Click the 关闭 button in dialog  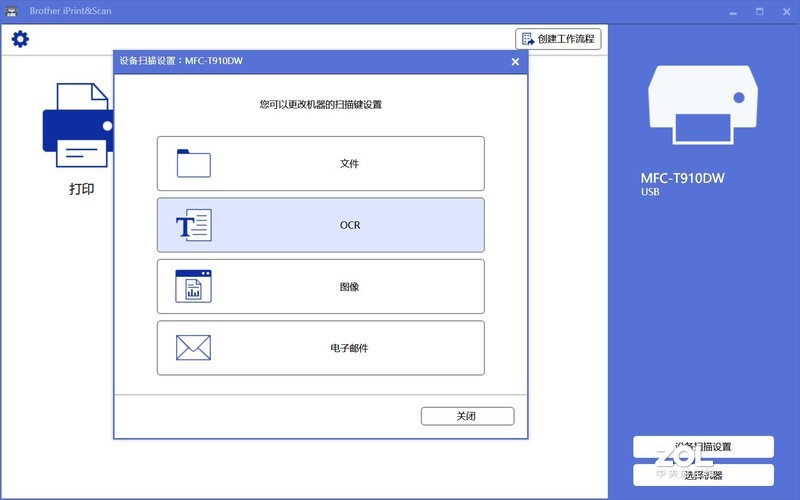(467, 416)
